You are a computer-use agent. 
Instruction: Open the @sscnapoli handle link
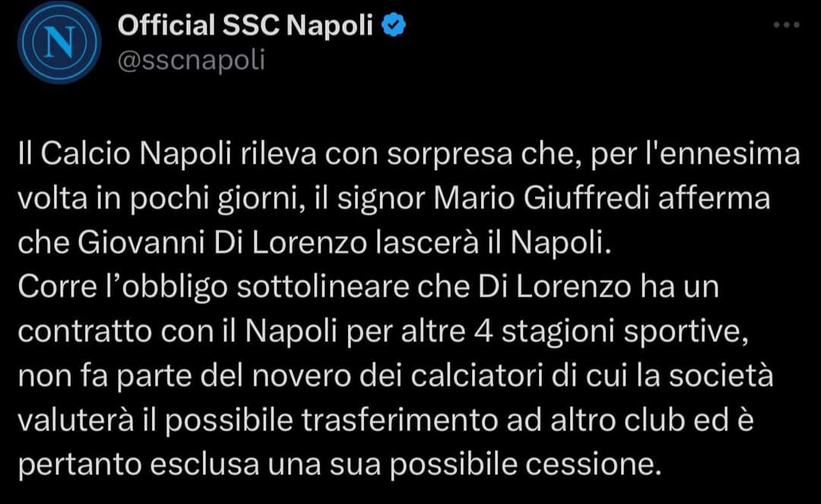pos(191,60)
